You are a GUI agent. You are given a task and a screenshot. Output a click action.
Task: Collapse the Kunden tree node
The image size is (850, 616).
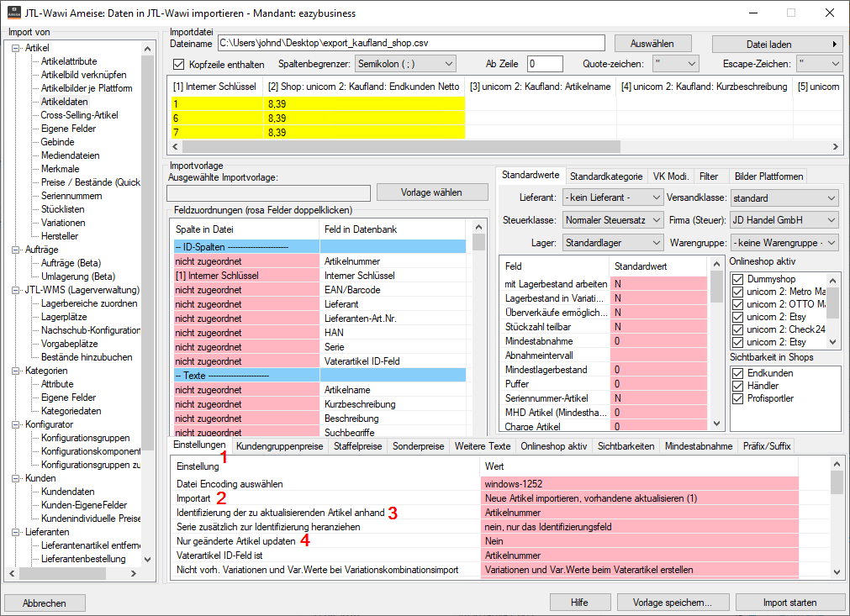pos(16,478)
